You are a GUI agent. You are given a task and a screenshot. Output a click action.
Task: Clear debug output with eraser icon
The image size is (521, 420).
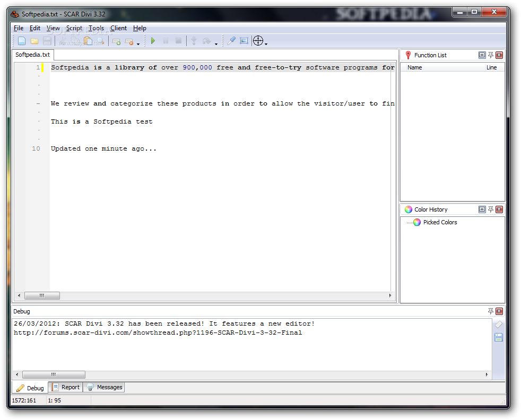pyautogui.click(x=498, y=325)
